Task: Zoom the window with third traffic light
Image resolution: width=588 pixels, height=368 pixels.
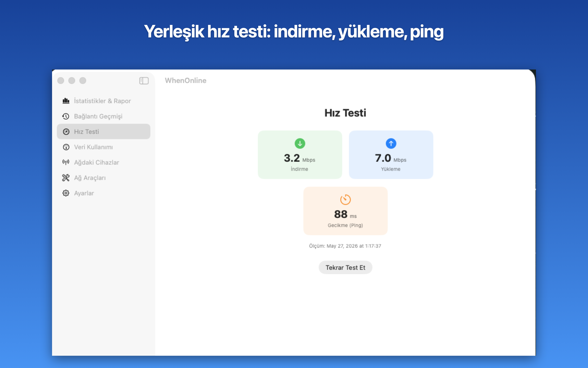Action: [83, 81]
